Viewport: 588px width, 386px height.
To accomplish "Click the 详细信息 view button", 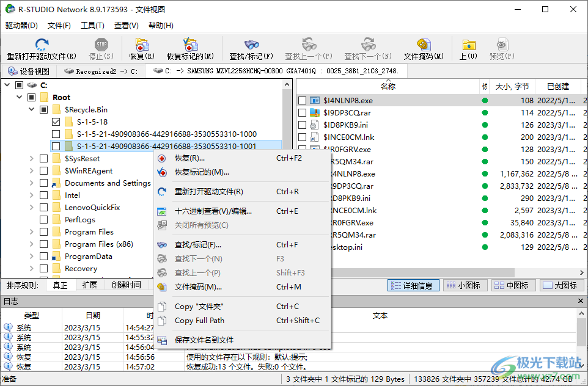I will coord(413,285).
